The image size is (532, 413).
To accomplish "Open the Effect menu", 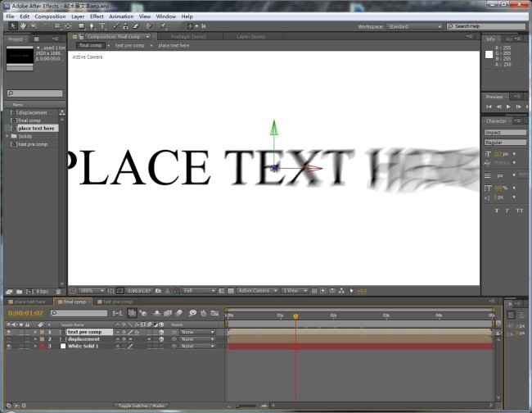I will pos(97,16).
